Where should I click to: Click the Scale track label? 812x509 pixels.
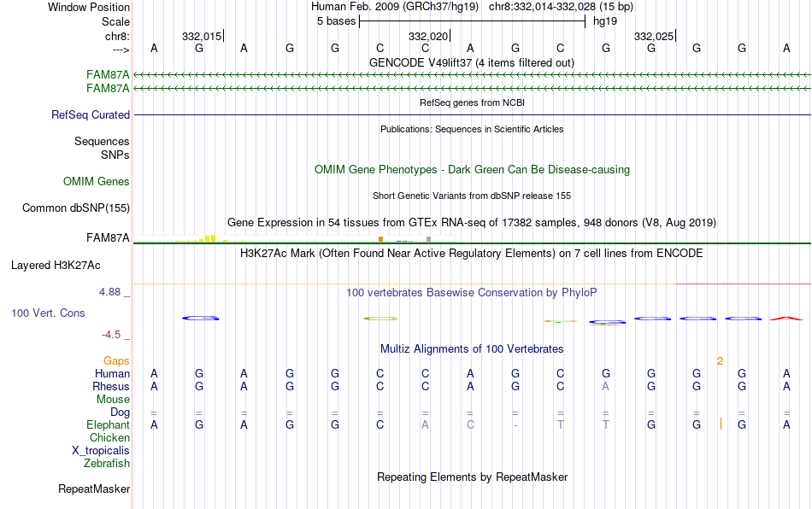[x=115, y=21]
